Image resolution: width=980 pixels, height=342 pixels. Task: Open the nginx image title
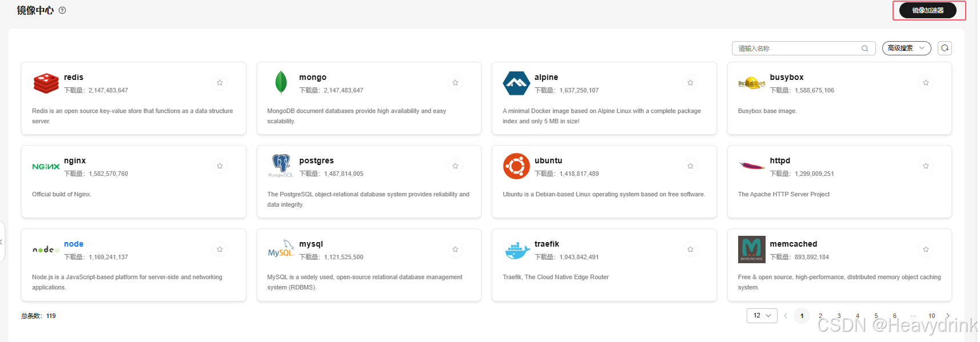pos(75,160)
